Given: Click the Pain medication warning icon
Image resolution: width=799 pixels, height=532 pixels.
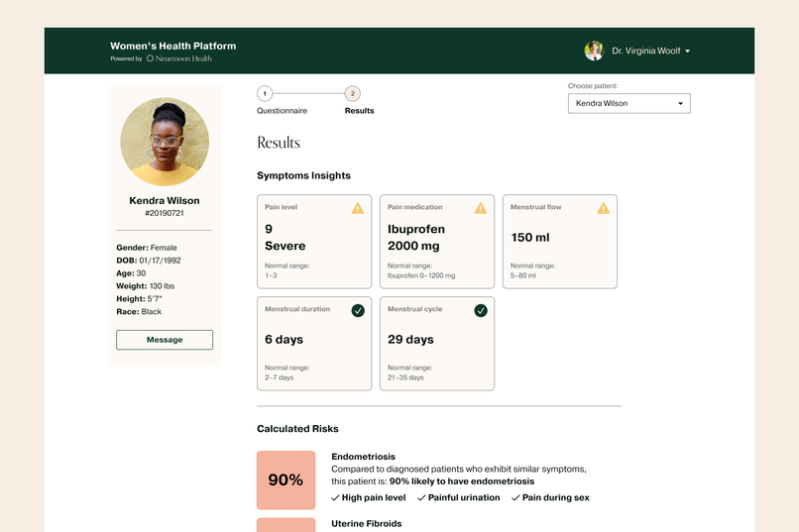Looking at the screenshot, I should point(481,208).
